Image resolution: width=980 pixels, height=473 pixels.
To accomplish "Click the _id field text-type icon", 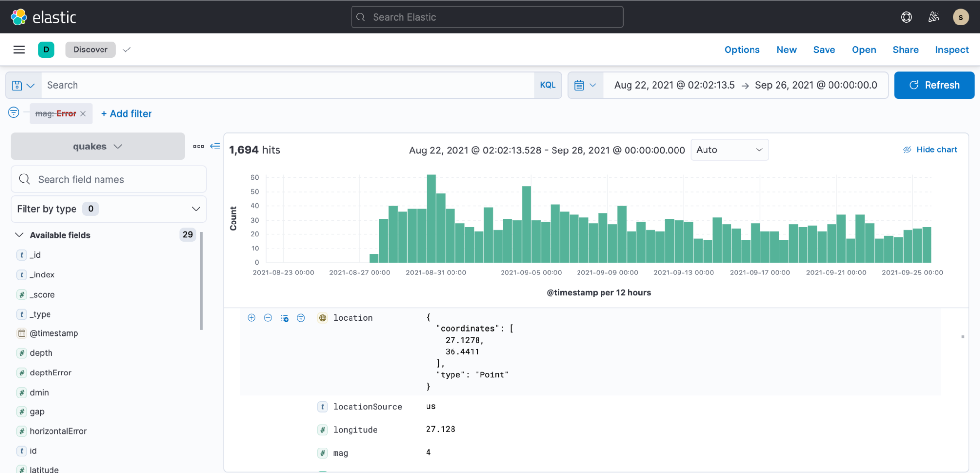I will point(22,255).
